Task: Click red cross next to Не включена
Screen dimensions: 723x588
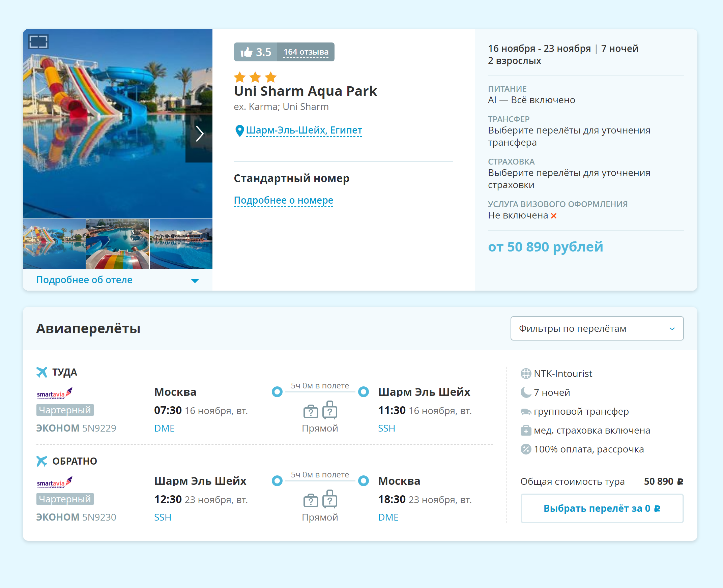Action: click(x=554, y=216)
